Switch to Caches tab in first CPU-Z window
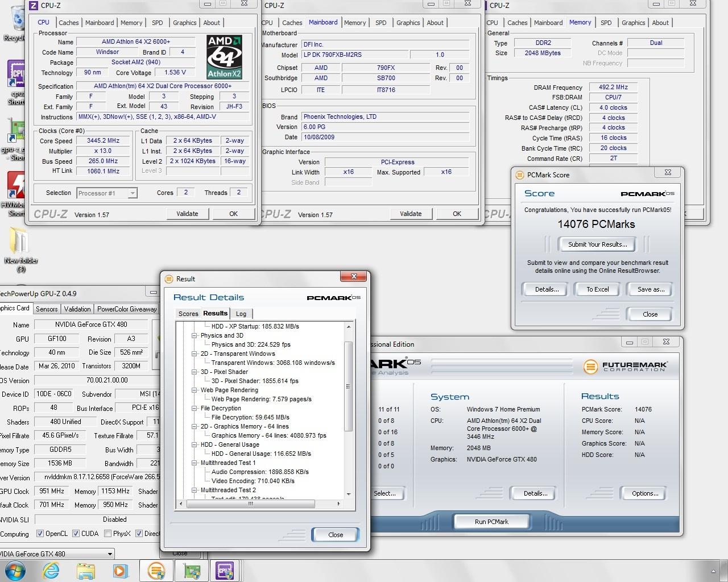The height and width of the screenshot is (582, 728). pyautogui.click(x=69, y=23)
